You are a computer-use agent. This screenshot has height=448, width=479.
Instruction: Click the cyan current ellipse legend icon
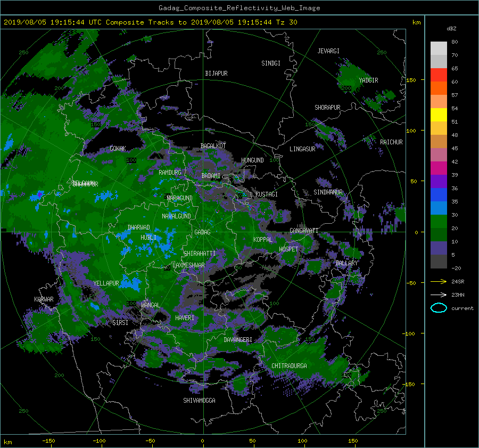coord(439,308)
